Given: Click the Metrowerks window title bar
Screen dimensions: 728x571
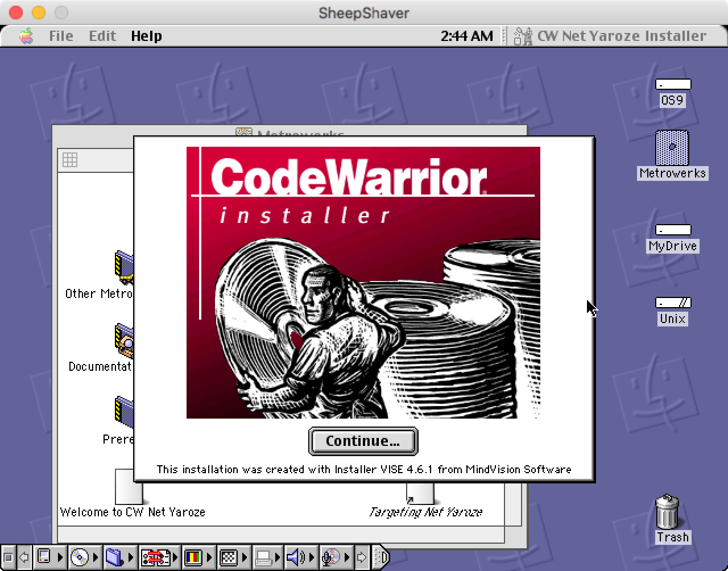Looking at the screenshot, I should click(x=289, y=131).
